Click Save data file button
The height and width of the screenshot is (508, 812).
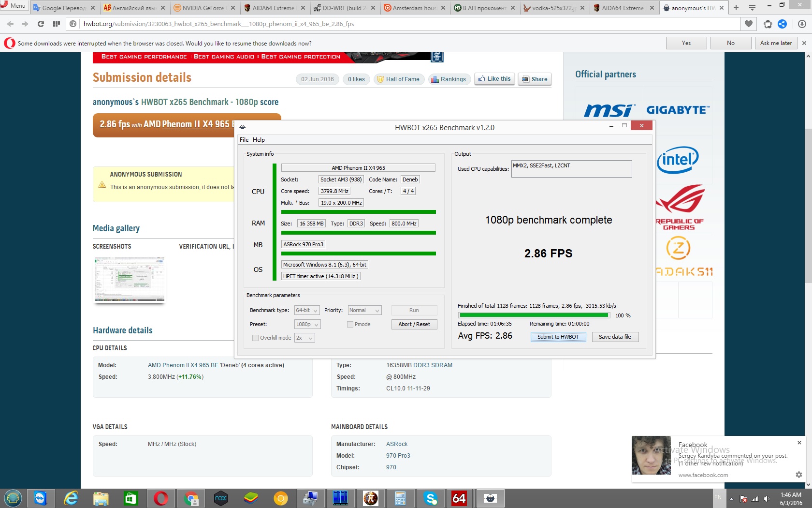point(615,337)
